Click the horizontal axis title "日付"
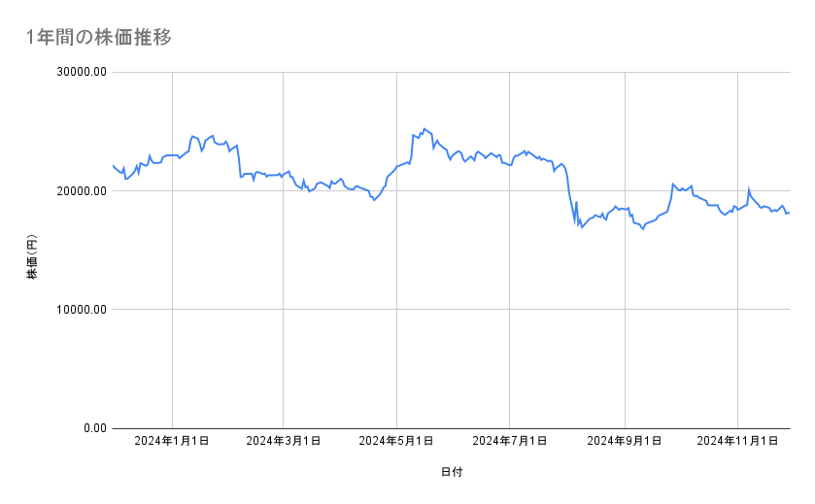 pos(452,473)
